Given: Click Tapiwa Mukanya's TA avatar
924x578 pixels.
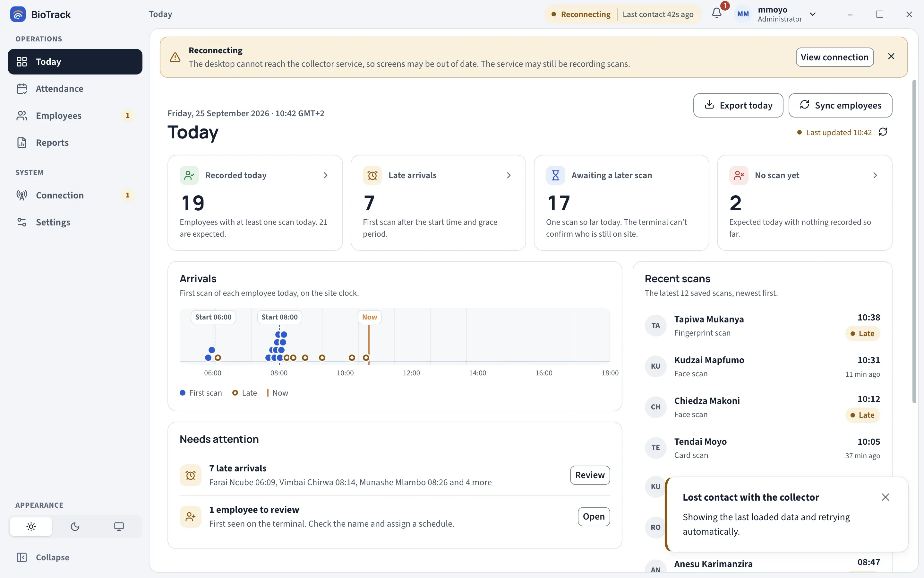Looking at the screenshot, I should point(655,325).
